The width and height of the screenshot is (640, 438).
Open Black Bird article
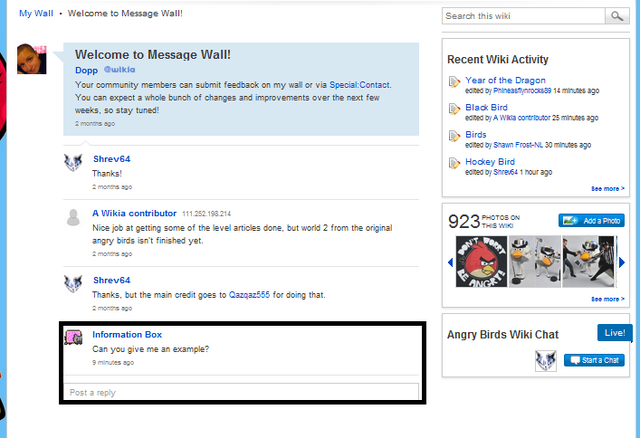pos(487,107)
